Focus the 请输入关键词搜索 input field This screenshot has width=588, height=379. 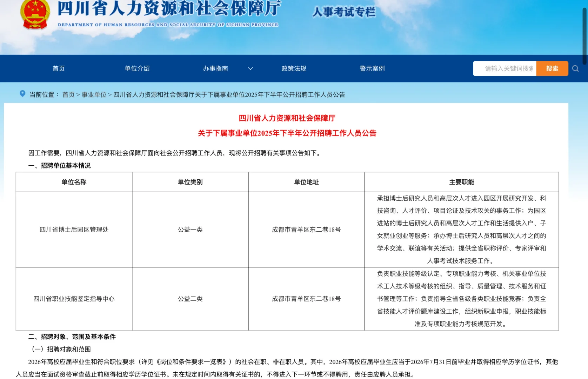tap(505, 68)
